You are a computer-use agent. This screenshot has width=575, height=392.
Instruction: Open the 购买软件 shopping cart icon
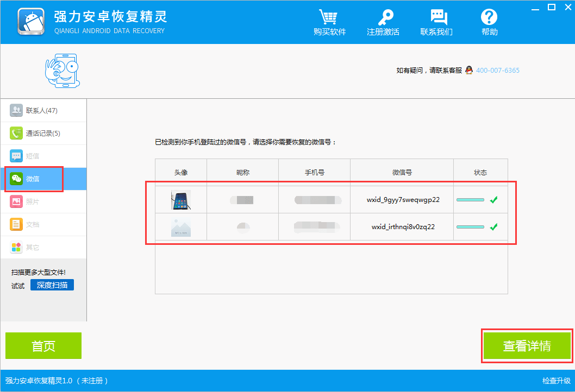[329, 17]
